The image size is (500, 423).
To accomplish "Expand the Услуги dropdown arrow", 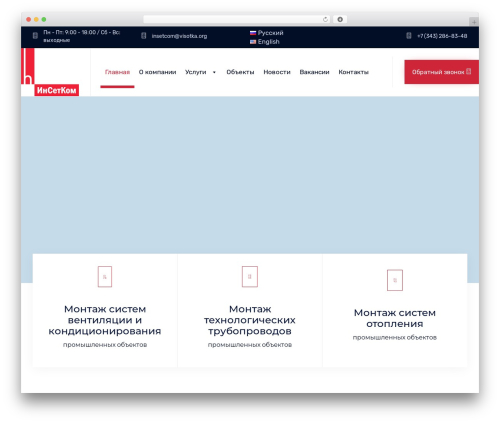I will pos(214,72).
